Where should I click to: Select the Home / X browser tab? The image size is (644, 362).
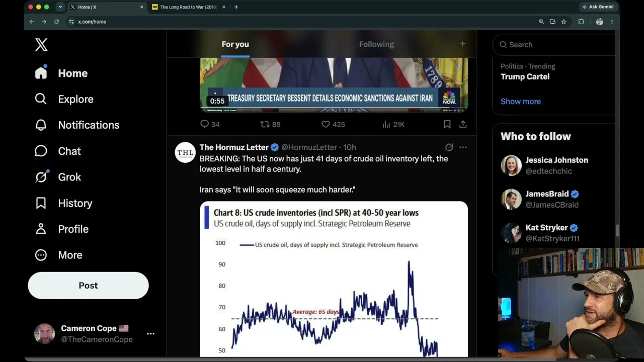pyautogui.click(x=106, y=7)
